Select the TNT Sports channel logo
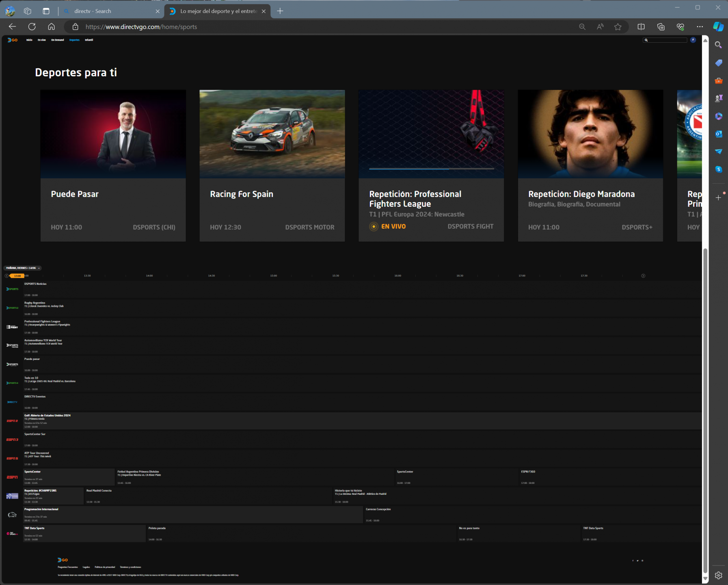Viewport: 728px width, 585px height. click(12, 533)
